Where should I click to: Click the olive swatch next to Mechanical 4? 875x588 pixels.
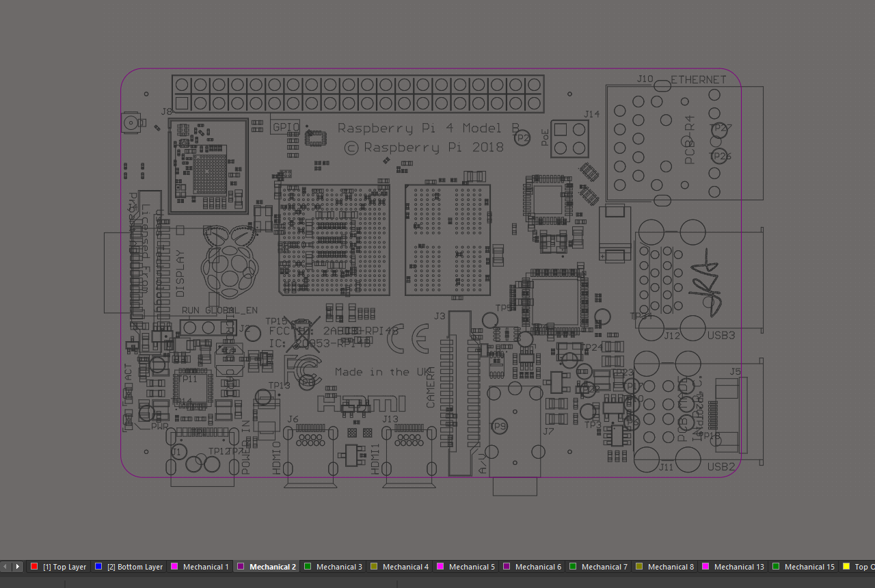point(373,566)
